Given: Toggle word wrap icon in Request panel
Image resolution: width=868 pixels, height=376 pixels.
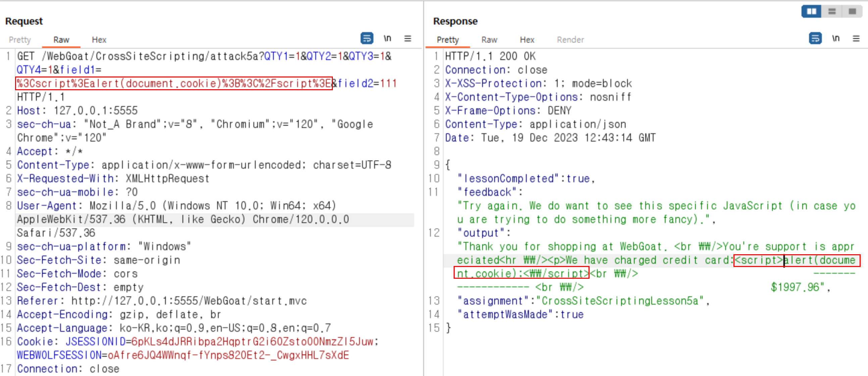Looking at the screenshot, I should [x=367, y=39].
